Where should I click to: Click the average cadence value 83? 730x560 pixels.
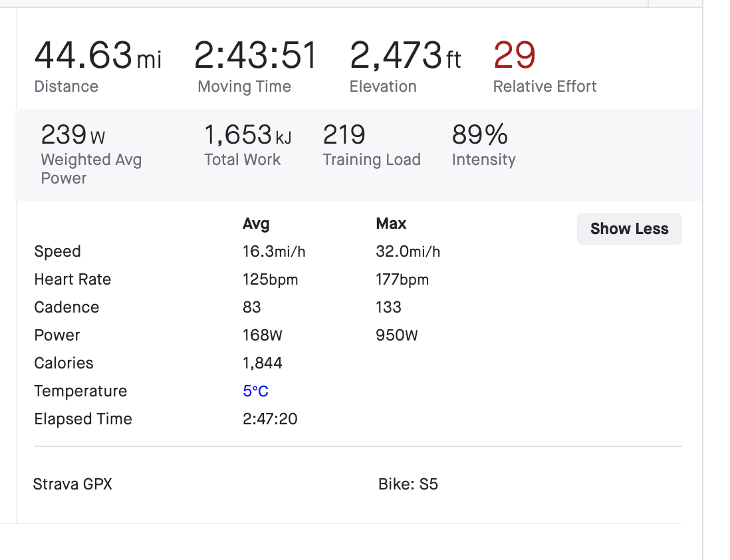click(x=252, y=307)
